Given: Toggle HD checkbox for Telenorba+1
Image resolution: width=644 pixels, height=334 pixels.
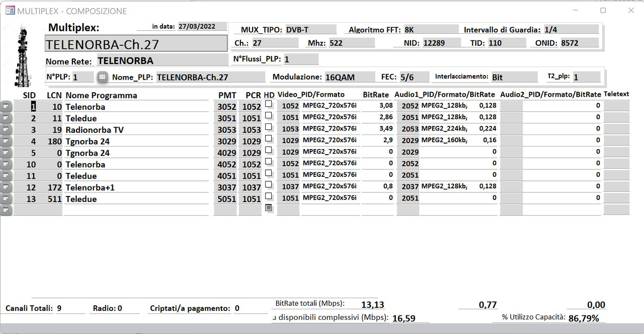Looking at the screenshot, I should pos(269,185).
